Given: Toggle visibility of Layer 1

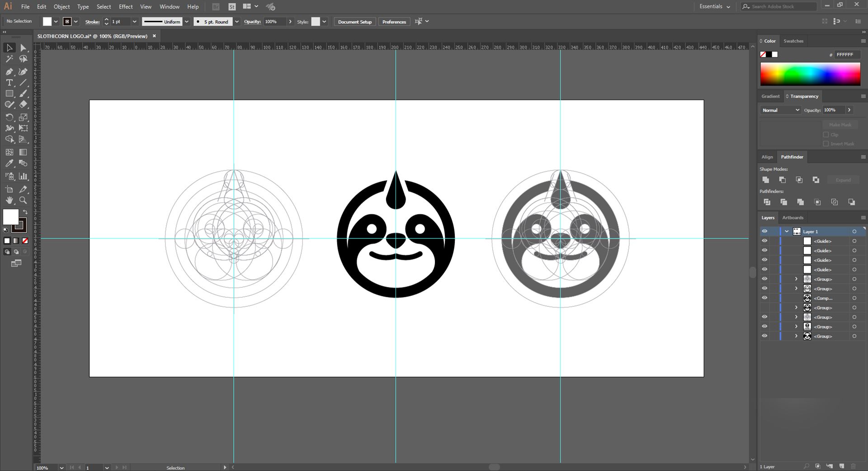Looking at the screenshot, I should pyautogui.click(x=764, y=231).
